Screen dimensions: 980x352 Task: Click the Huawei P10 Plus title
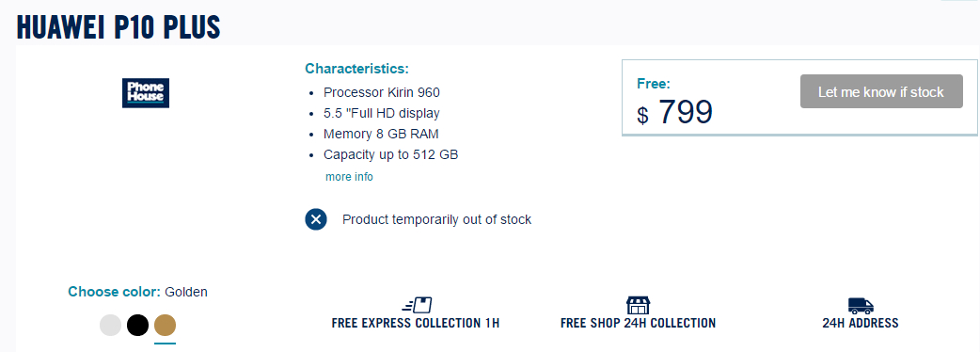(x=119, y=27)
